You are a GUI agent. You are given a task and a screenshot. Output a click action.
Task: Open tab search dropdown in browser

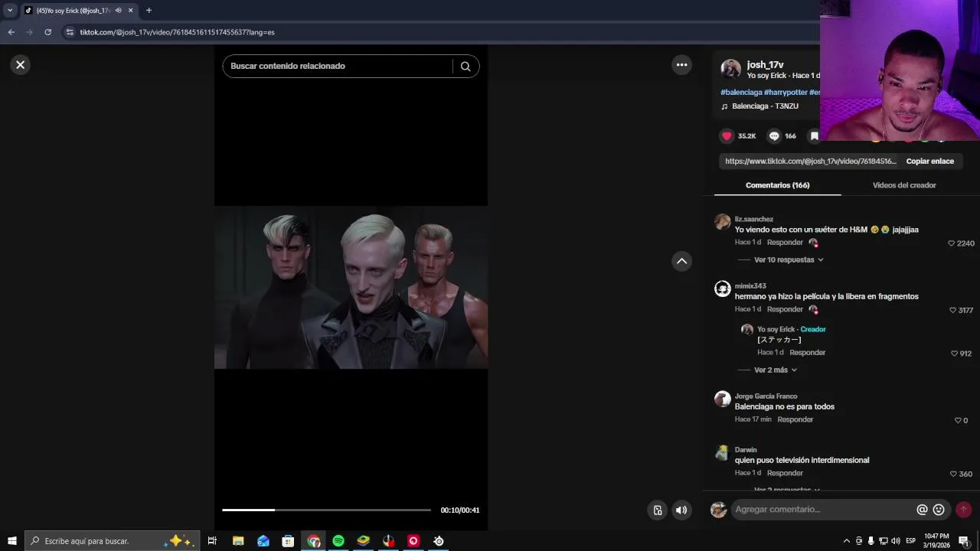(x=10, y=11)
